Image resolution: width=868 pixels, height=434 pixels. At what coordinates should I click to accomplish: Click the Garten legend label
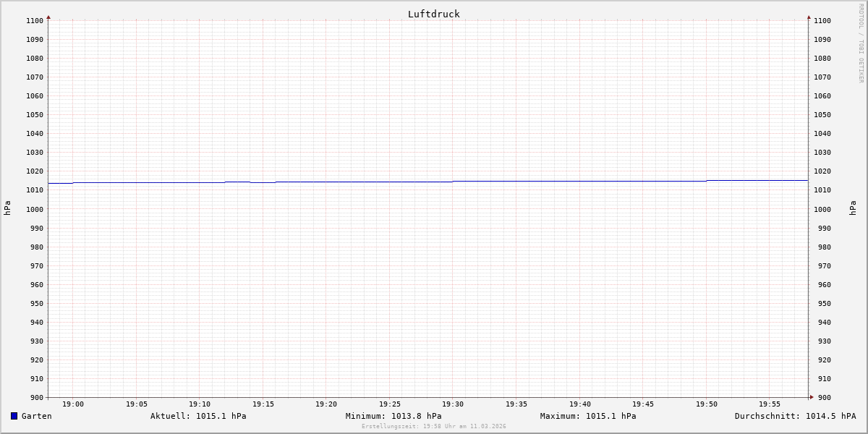click(36, 416)
